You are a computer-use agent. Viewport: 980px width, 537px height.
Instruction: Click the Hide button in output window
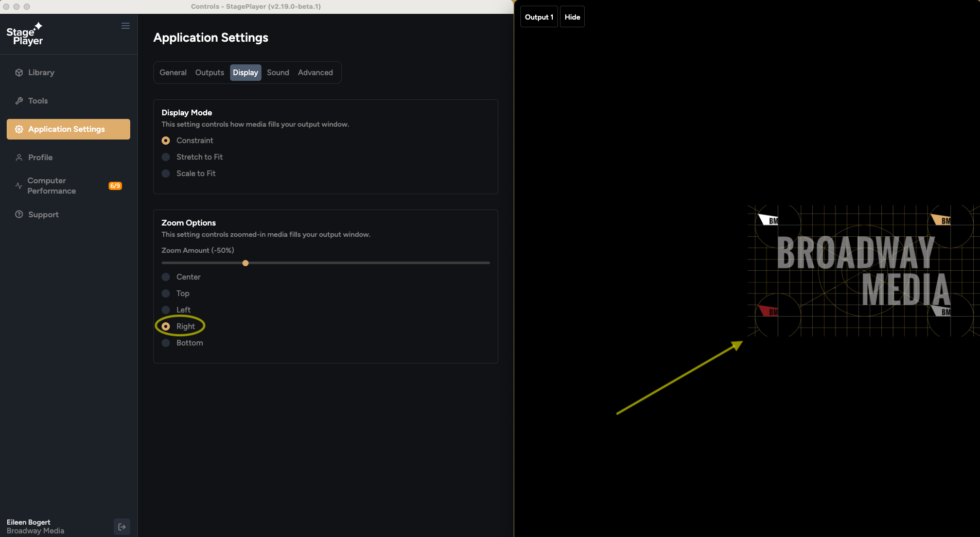click(x=572, y=17)
